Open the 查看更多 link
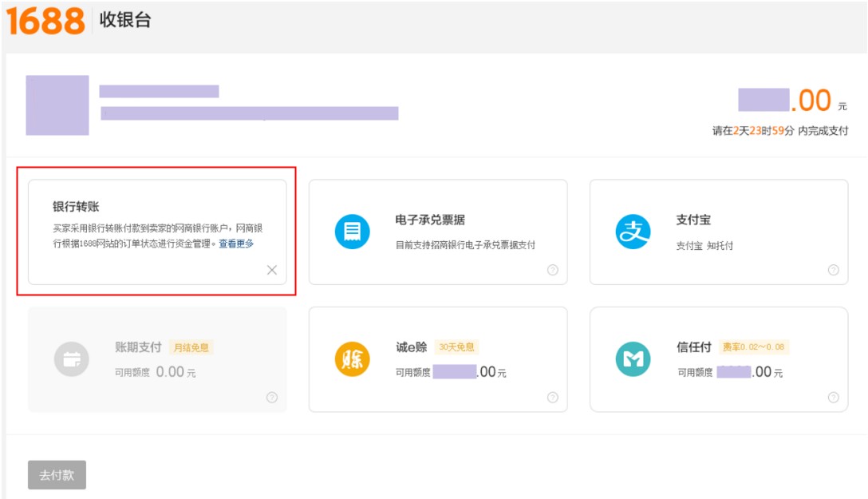 click(x=236, y=244)
